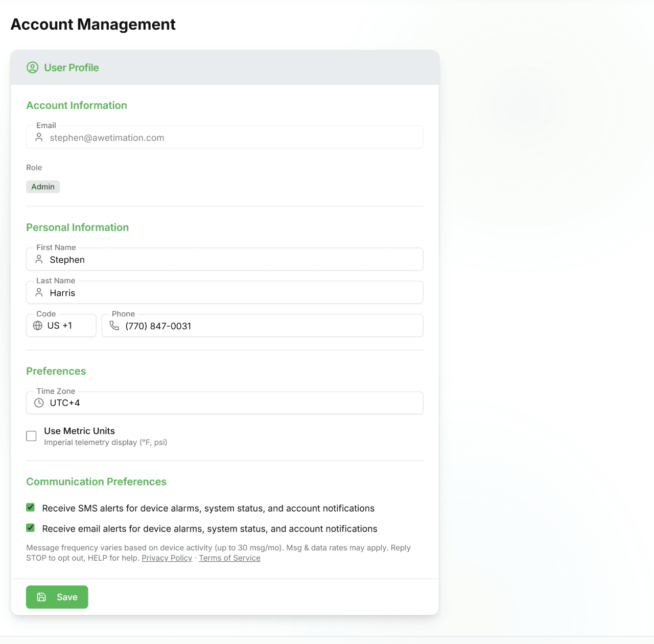Click the Save button
The image size is (654, 644).
(x=57, y=597)
